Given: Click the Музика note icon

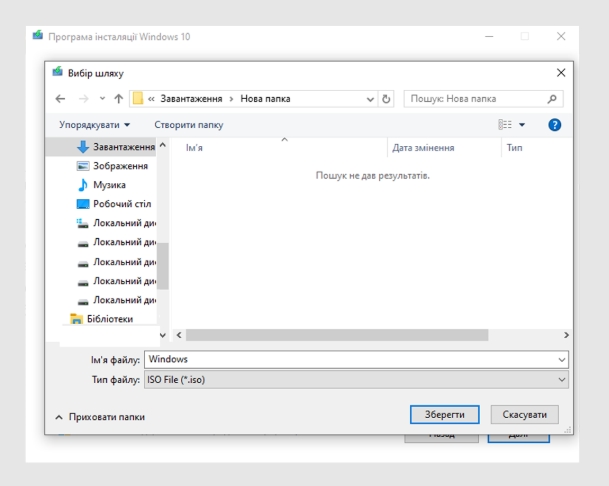Looking at the screenshot, I should (82, 185).
